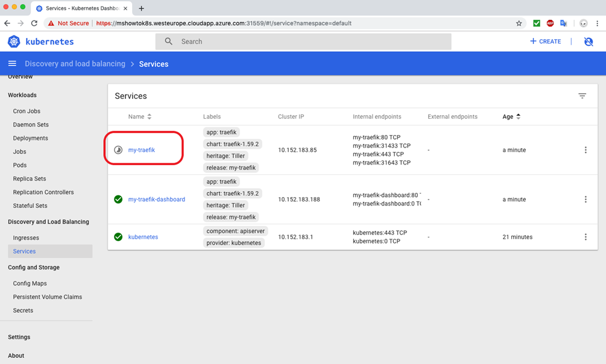Click the CREATE button
This screenshot has height=364, width=606.
[545, 42]
